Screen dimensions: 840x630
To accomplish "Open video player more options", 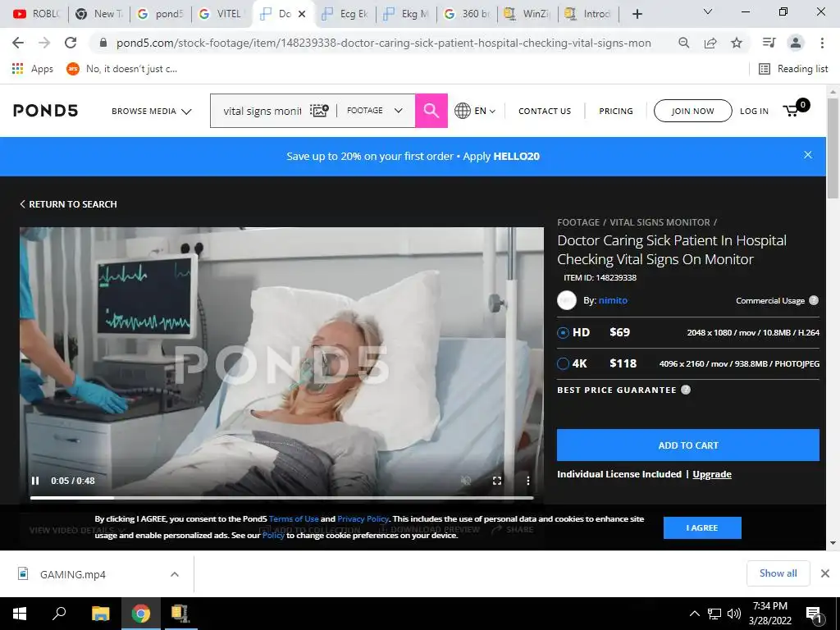I will (x=528, y=481).
